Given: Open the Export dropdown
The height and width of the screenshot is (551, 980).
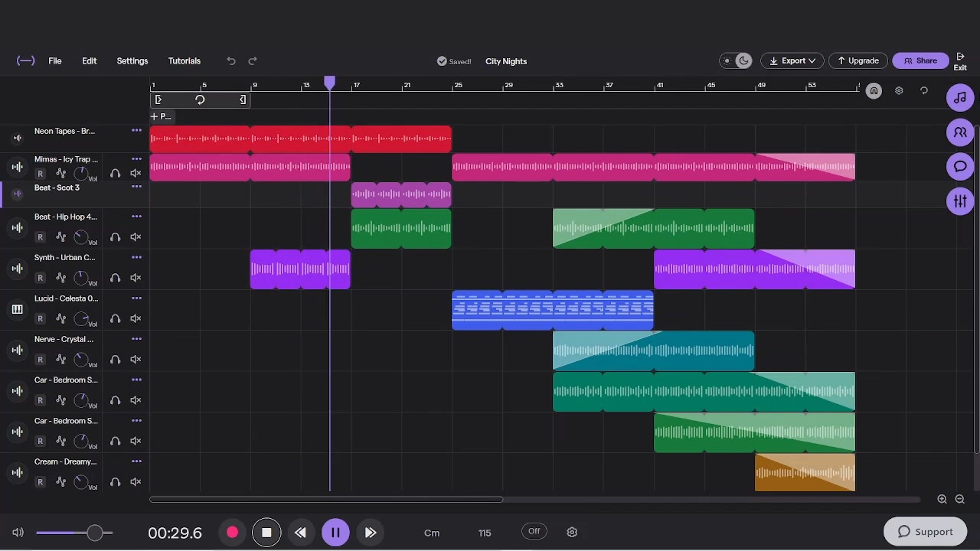Looking at the screenshot, I should [x=792, y=61].
